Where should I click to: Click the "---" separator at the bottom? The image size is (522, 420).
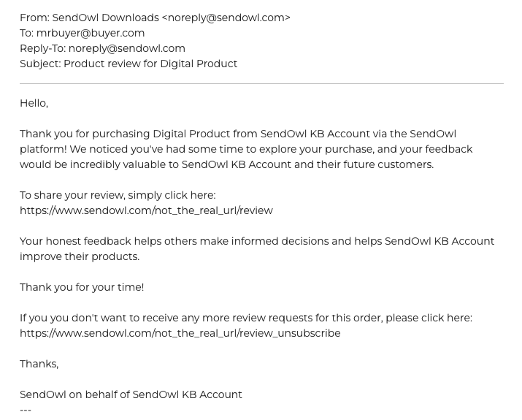click(x=26, y=410)
